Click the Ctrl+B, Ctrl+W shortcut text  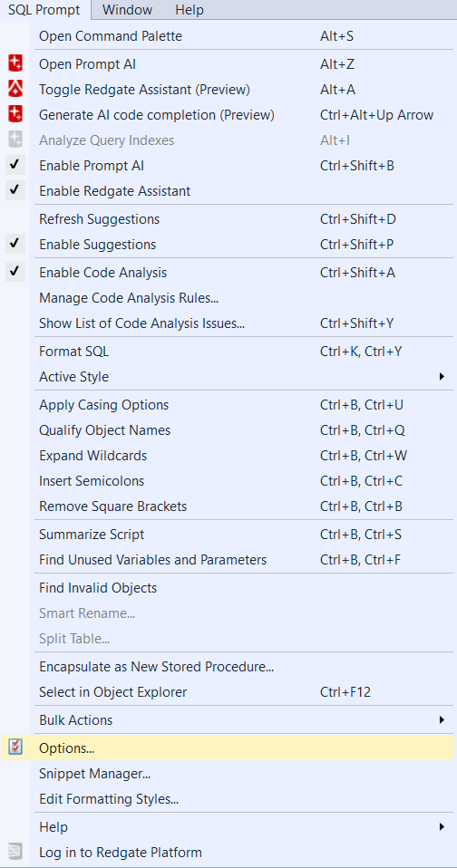pos(364,456)
